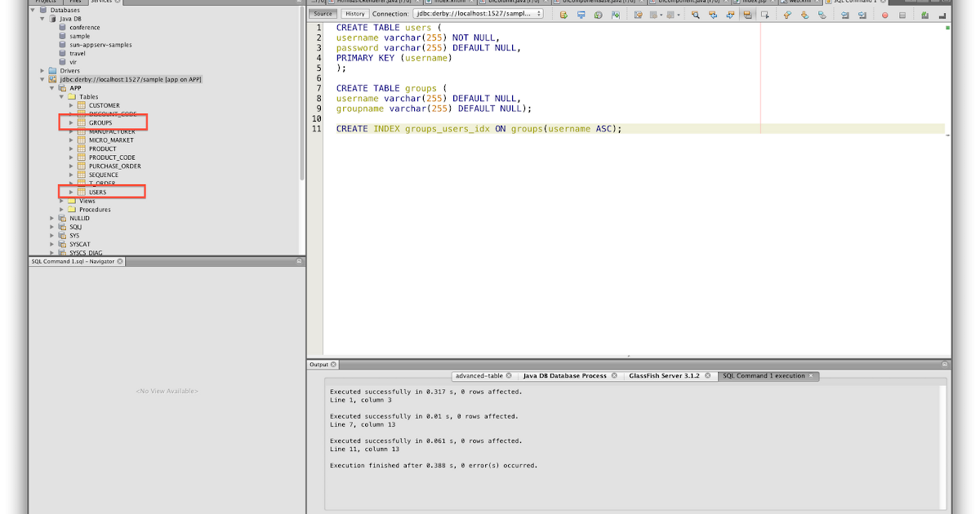980x514 pixels.
Task: Close the Output panel tab
Action: (x=335, y=365)
